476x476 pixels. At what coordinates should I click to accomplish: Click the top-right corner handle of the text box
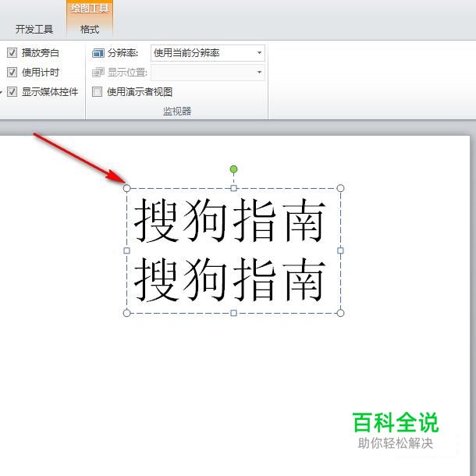pyautogui.click(x=340, y=188)
